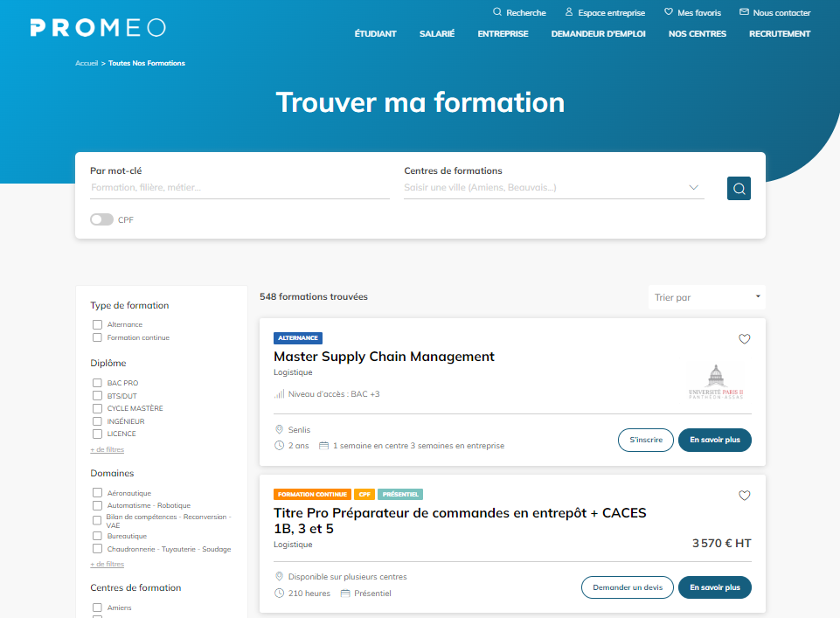
Task: Enable the CPF toggle
Action: tap(101, 219)
